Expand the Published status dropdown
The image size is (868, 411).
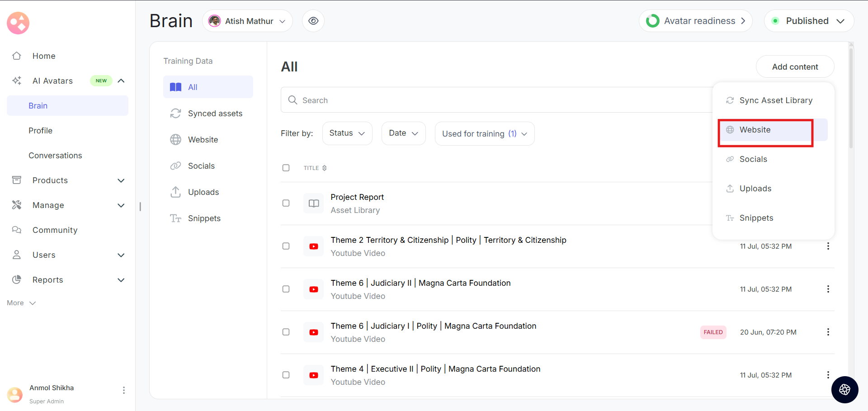[x=808, y=21]
